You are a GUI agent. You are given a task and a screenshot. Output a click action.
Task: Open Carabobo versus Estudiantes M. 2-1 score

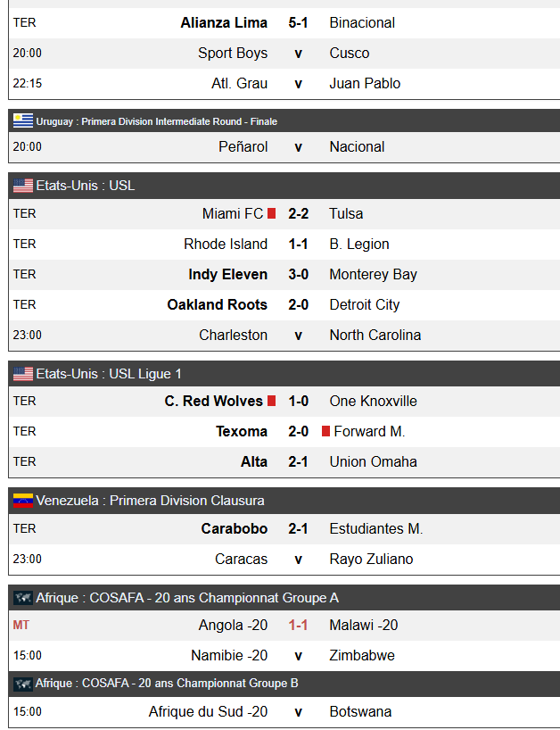(298, 528)
